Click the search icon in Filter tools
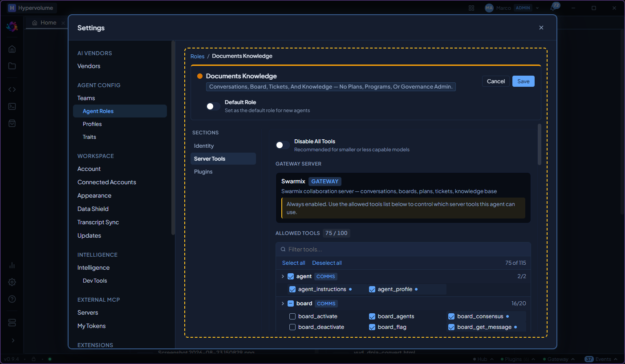The image size is (625, 364). pyautogui.click(x=283, y=250)
